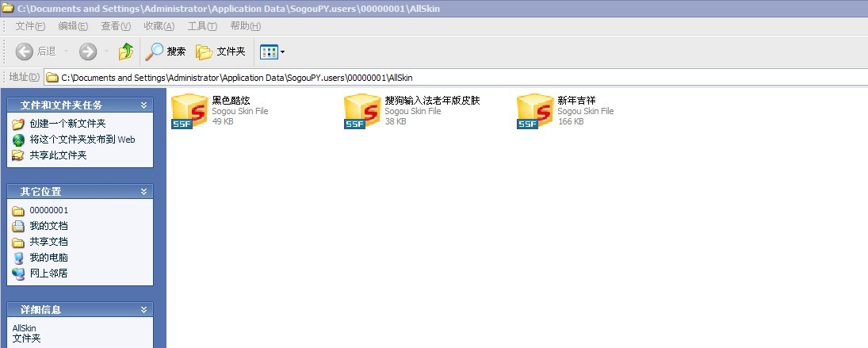Go up one folder level icon
Image resolution: width=868 pixels, height=348 pixels.
[x=126, y=52]
